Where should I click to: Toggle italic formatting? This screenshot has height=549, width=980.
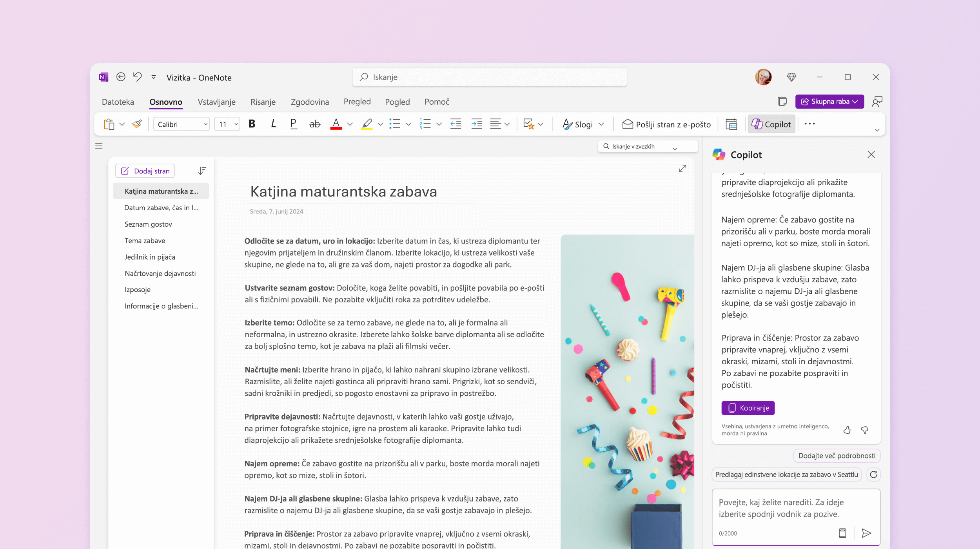tap(273, 124)
